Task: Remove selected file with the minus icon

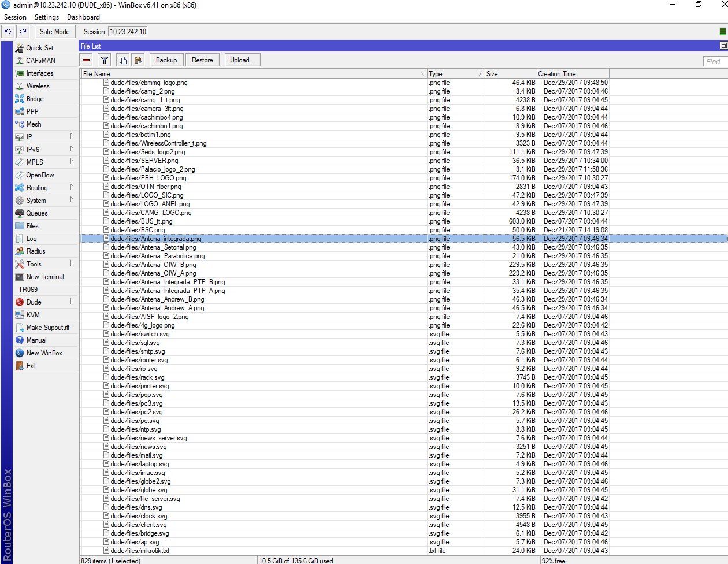Action: [x=86, y=60]
